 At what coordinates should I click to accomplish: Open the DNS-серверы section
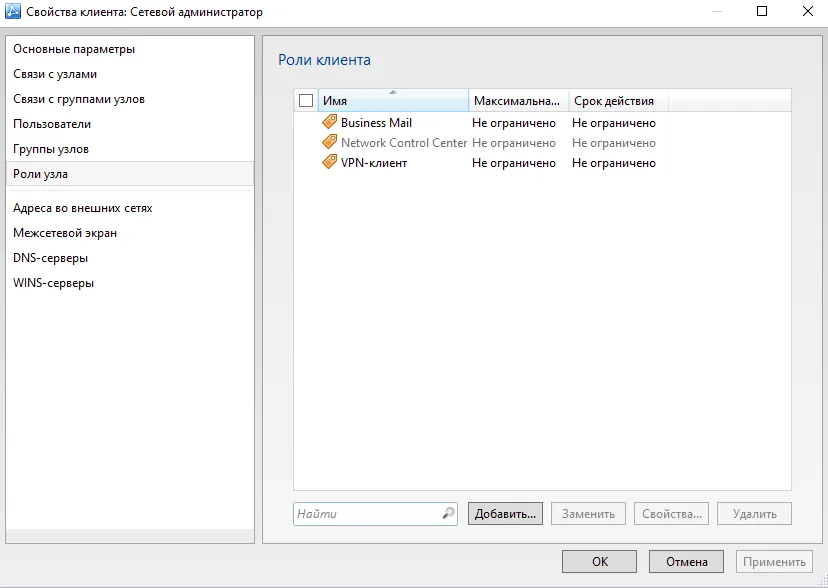click(129, 258)
